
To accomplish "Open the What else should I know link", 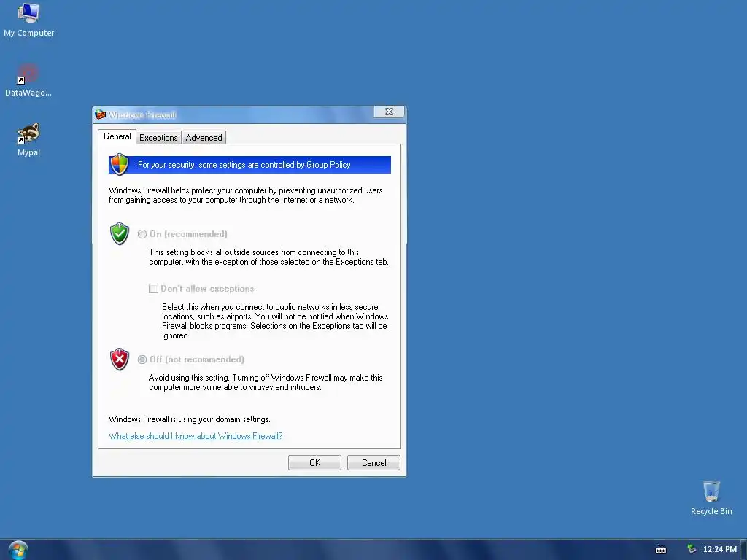I will tap(196, 436).
